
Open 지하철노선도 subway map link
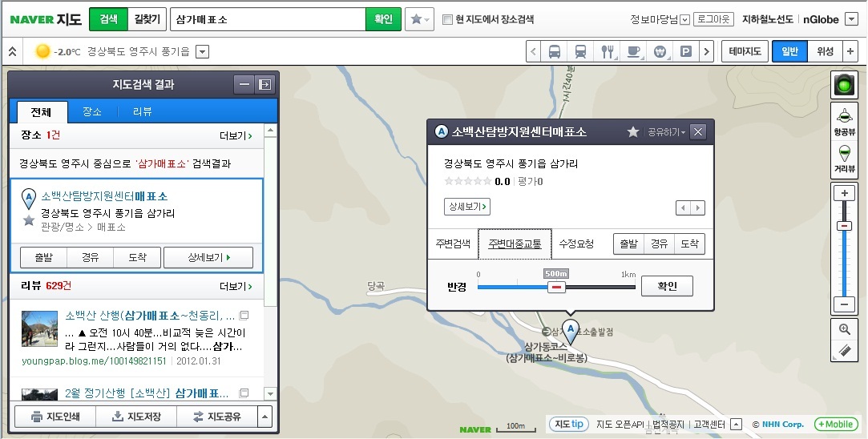tap(767, 19)
